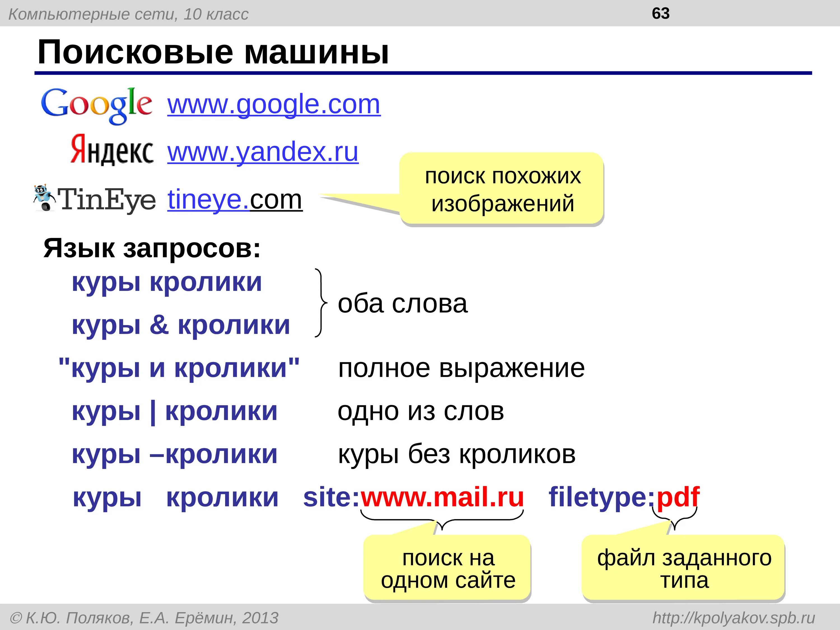
Task: Open the footer URL http://kpolyakov.spb.ru
Action: 734,618
